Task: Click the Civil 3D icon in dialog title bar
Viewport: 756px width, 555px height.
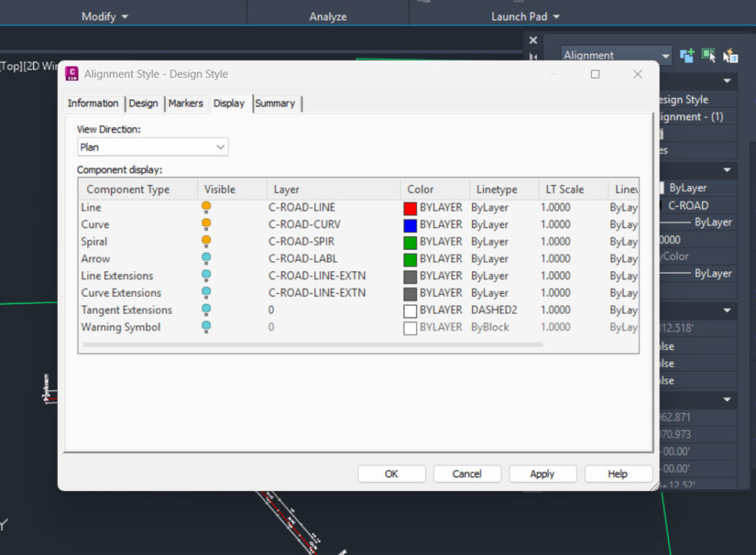Action: point(72,74)
